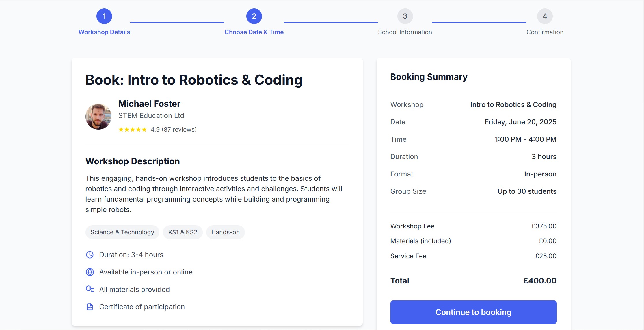This screenshot has width=644, height=330.
Task: Go to Workshop Details step label
Action: (x=104, y=32)
